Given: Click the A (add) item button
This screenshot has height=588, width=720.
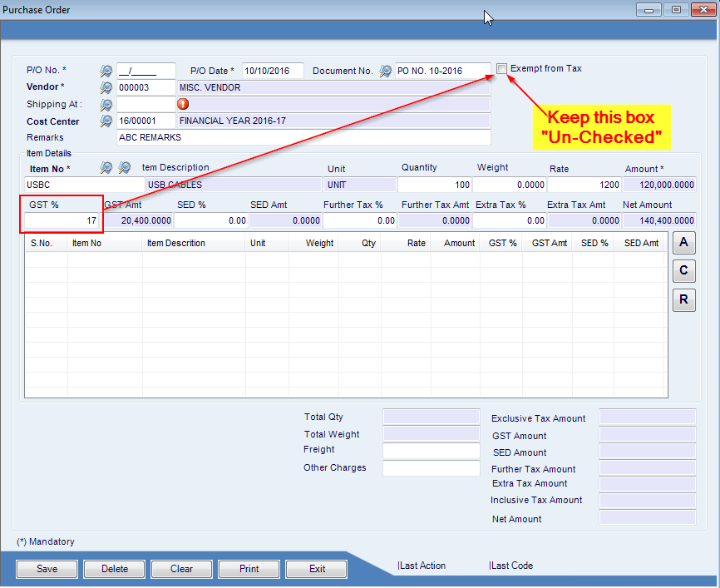Looking at the screenshot, I should (683, 243).
